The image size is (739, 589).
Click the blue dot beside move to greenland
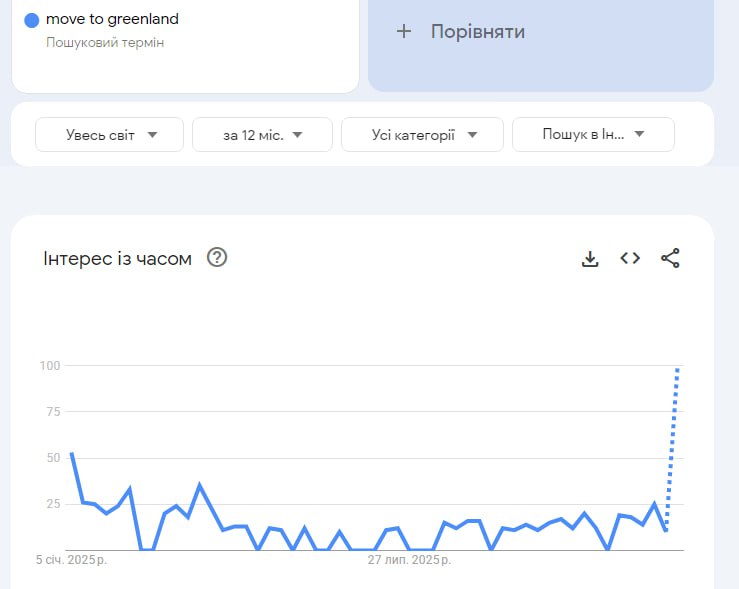tap(32, 19)
